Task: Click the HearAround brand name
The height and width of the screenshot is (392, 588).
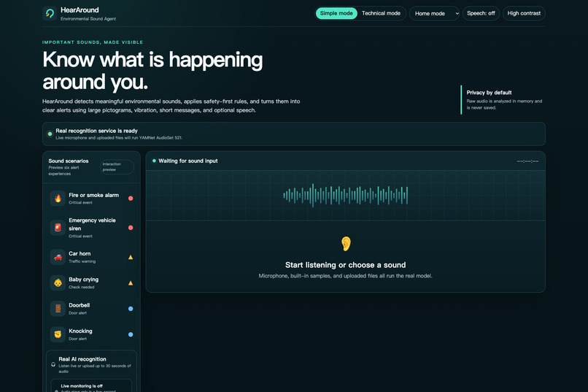Action: tap(80, 10)
